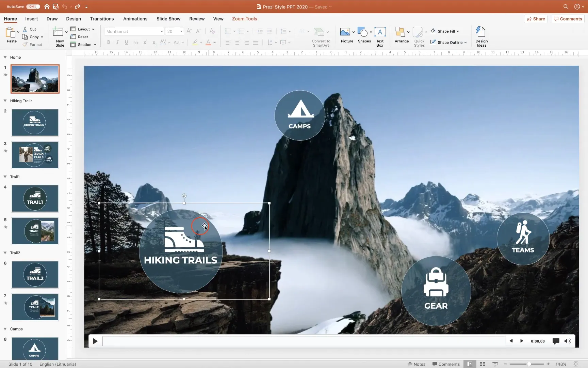Open Comments from status bar
The image size is (588, 368).
coord(446,364)
